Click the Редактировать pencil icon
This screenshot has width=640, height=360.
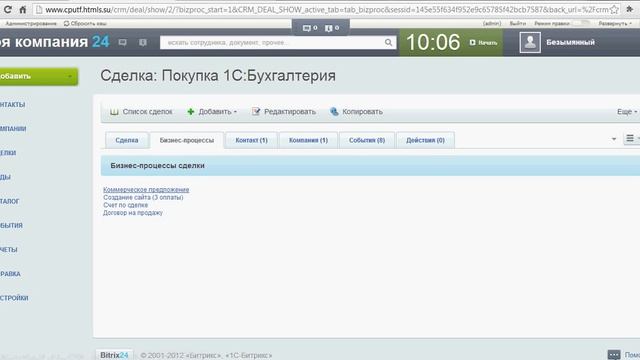pos(256,111)
